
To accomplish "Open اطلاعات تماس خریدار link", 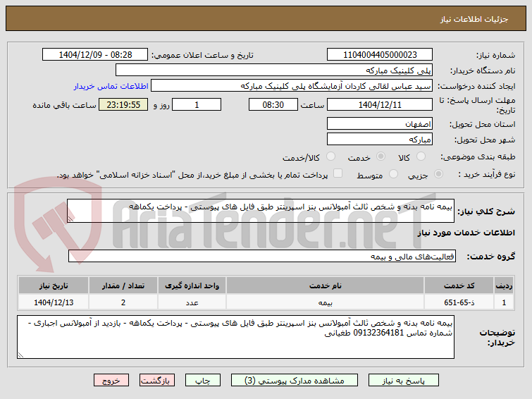I will [x=111, y=86].
